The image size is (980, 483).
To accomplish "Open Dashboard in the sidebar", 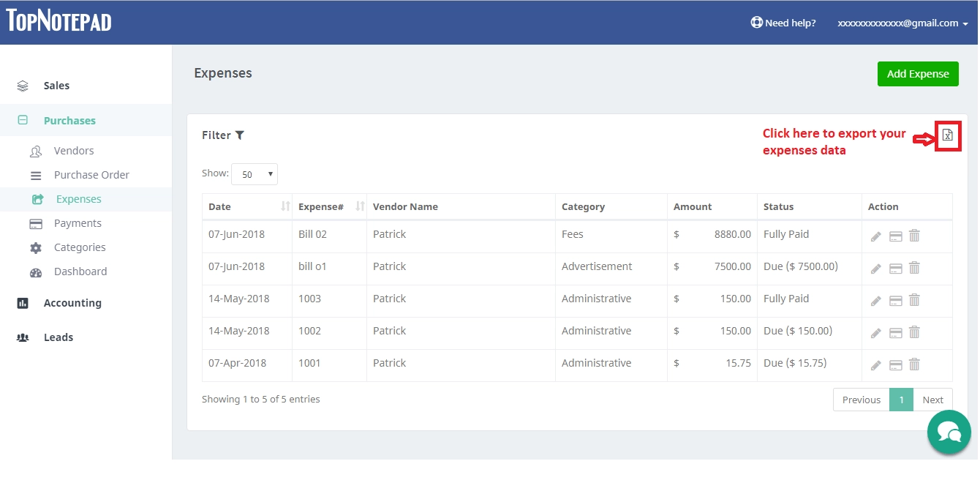I will coord(80,272).
